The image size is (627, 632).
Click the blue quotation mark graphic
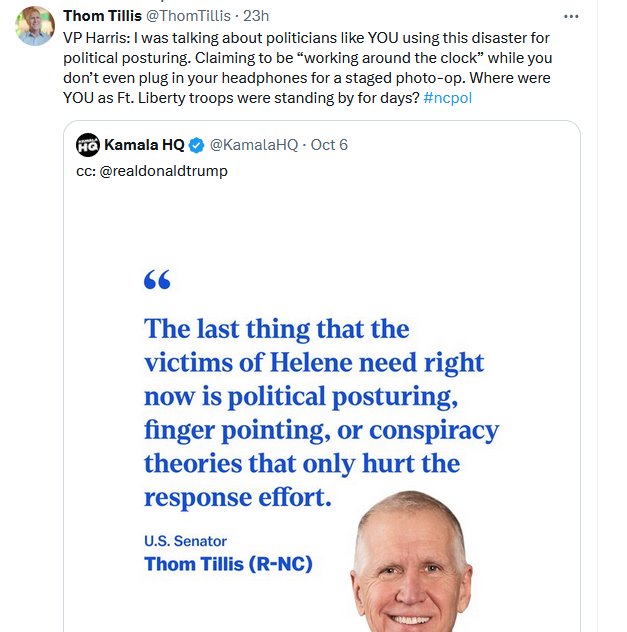point(157,281)
